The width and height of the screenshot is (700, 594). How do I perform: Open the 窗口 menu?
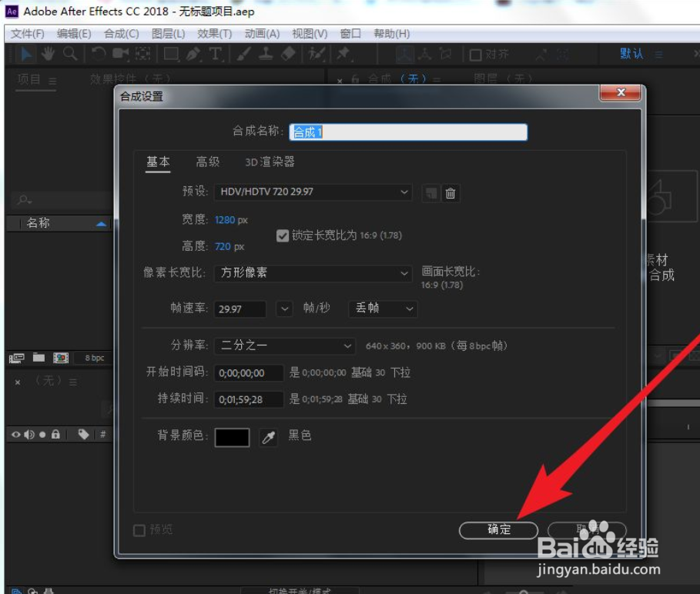pos(350,34)
